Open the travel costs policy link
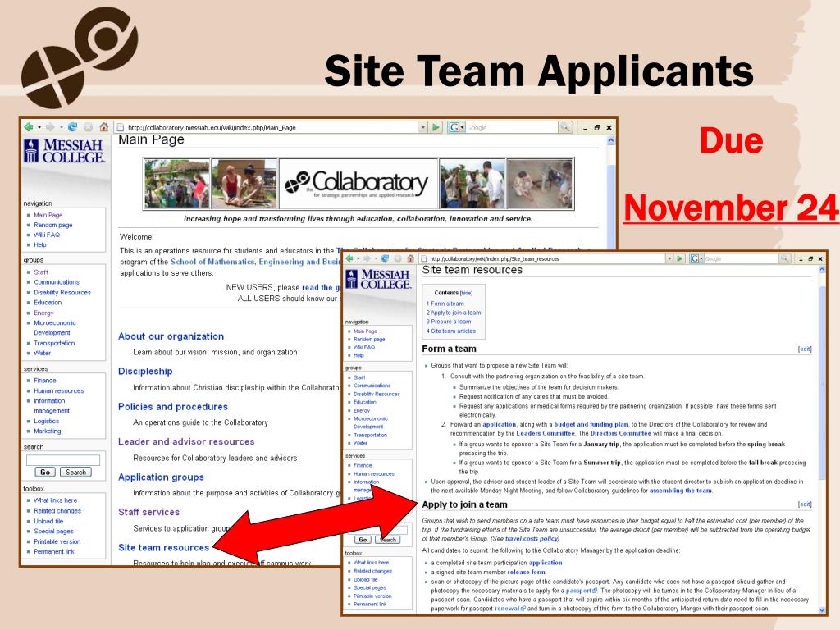Viewport: 840px width, 630px height. pyautogui.click(x=532, y=538)
